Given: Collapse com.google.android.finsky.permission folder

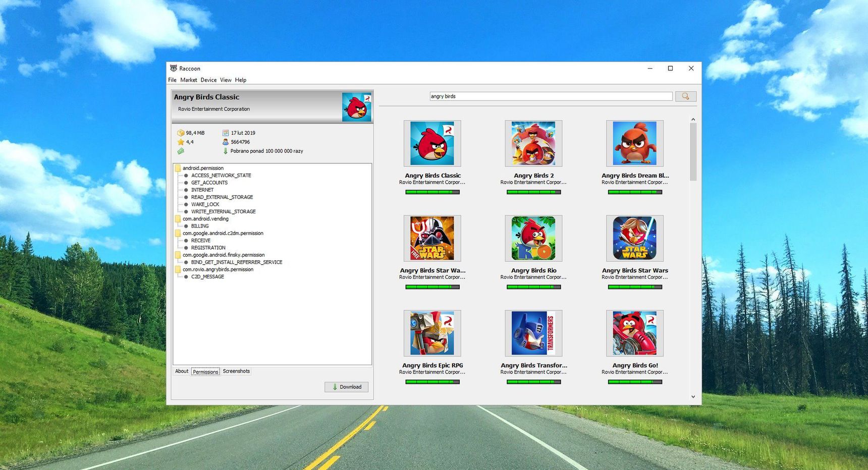Looking at the screenshot, I should [x=178, y=255].
